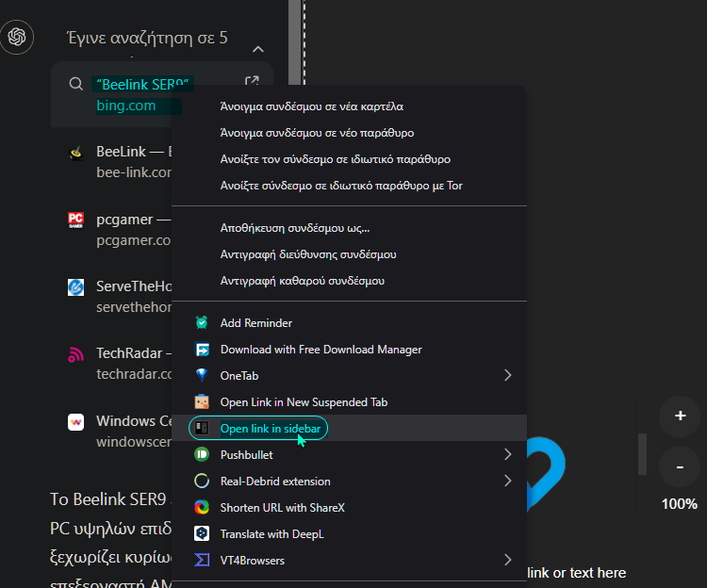
Task: Open the bing.com link
Action: pos(126,106)
